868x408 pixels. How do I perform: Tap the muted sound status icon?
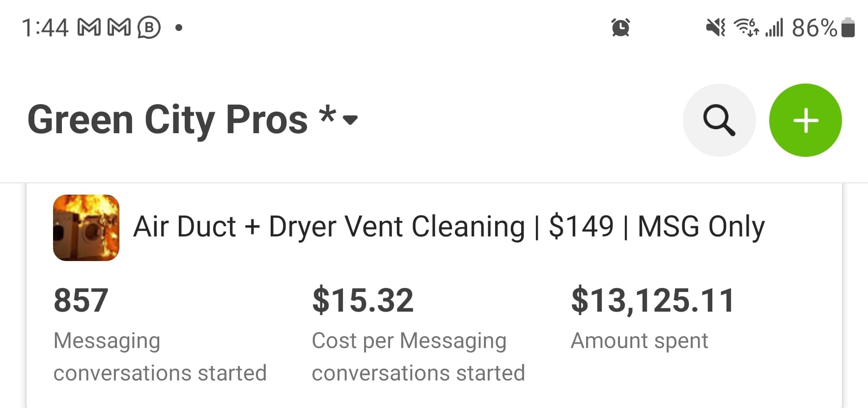tap(715, 28)
